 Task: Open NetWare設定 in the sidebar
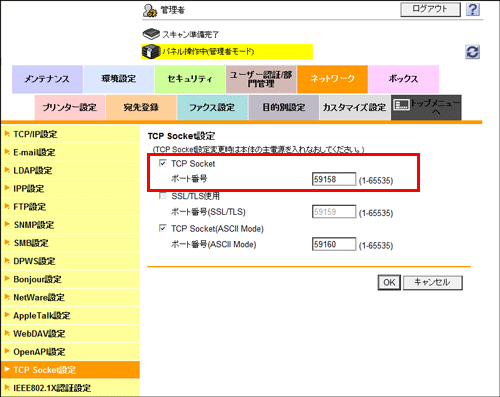(70, 297)
